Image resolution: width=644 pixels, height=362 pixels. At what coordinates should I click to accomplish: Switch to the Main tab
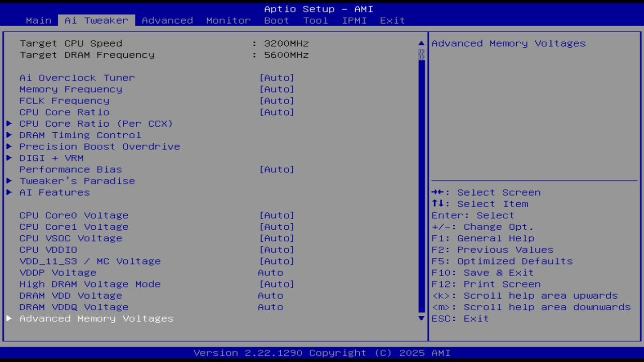(38, 20)
